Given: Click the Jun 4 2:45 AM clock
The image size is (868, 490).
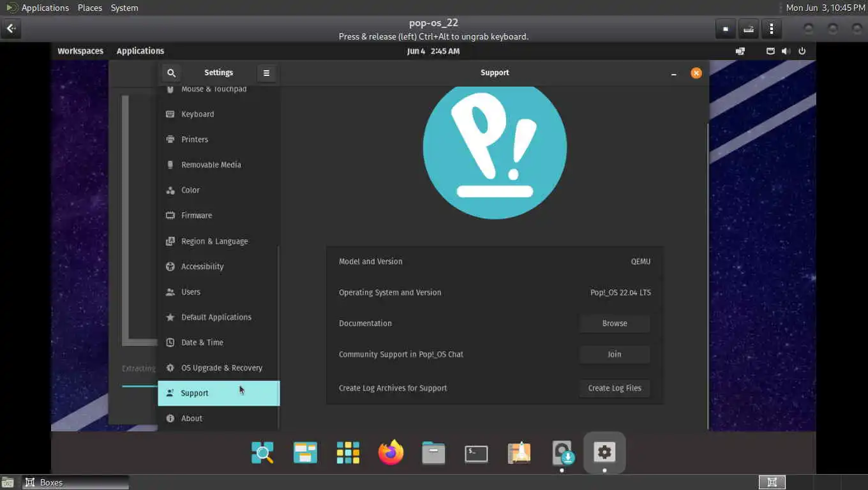Looking at the screenshot, I should pyautogui.click(x=433, y=51).
